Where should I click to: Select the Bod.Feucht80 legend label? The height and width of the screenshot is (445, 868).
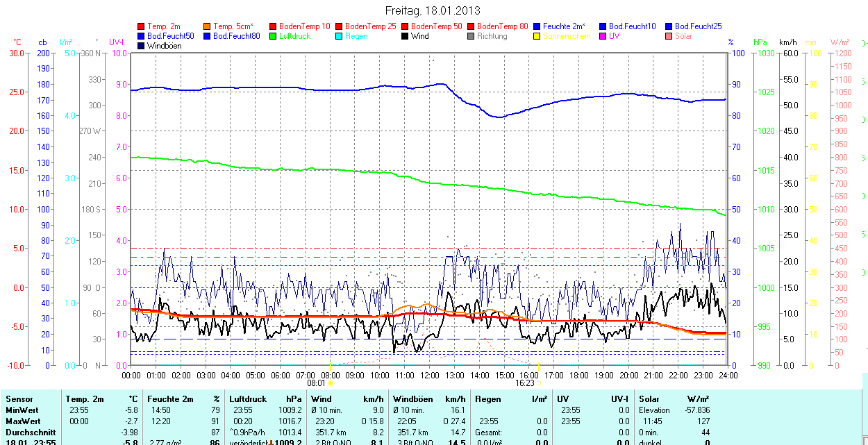[236, 36]
